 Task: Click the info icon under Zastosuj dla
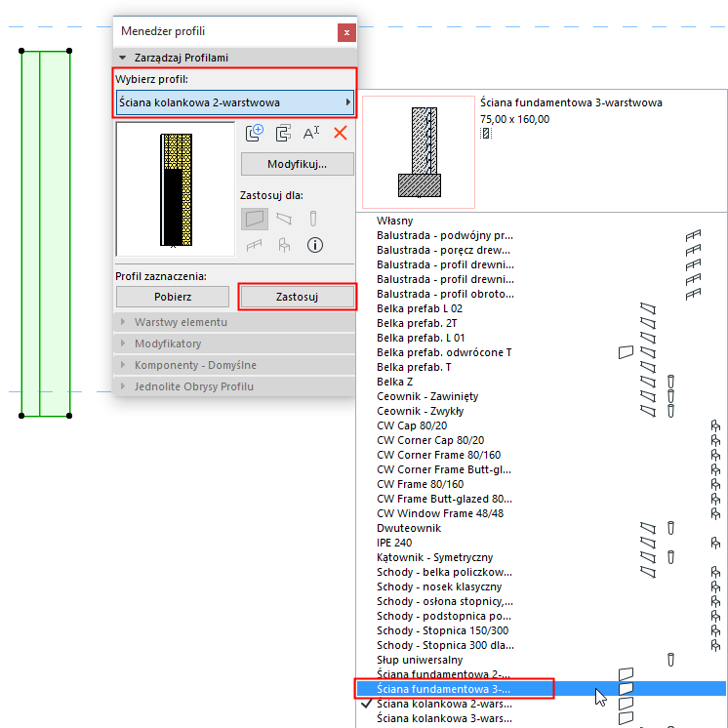(315, 245)
